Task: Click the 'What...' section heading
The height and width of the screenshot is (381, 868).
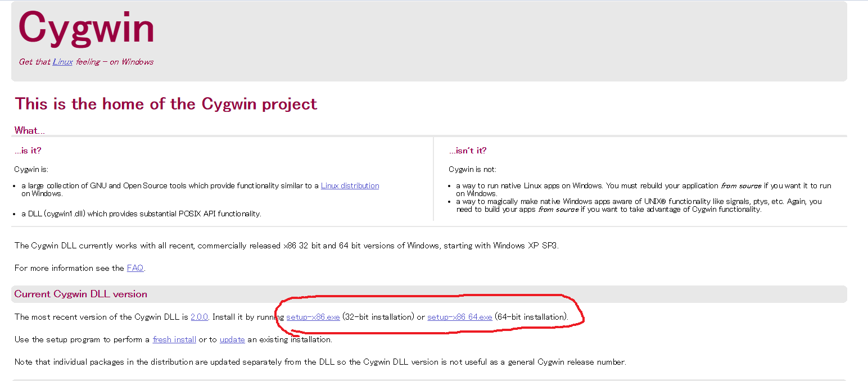Action: pos(30,130)
